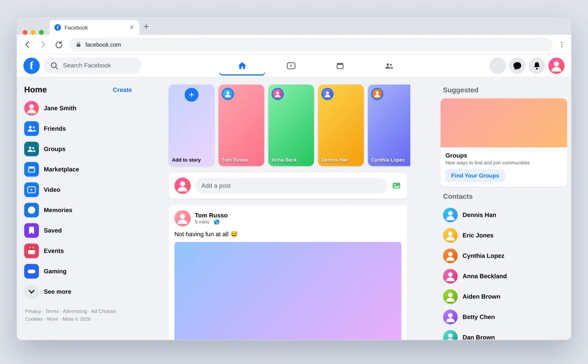The width and height of the screenshot is (588, 364).
Task: Click Cynthia Lopez's avatar in Contacts
Action: [x=450, y=256]
